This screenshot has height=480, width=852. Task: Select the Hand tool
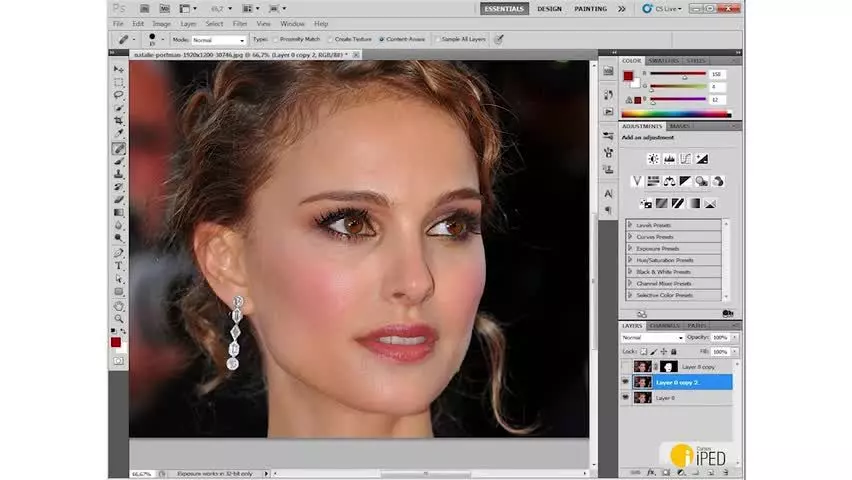pyautogui.click(x=118, y=306)
